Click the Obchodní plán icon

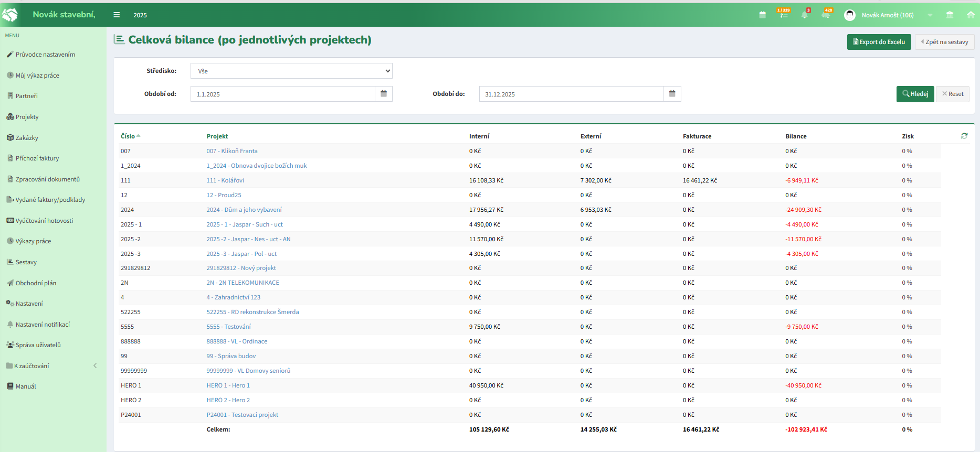tap(10, 283)
